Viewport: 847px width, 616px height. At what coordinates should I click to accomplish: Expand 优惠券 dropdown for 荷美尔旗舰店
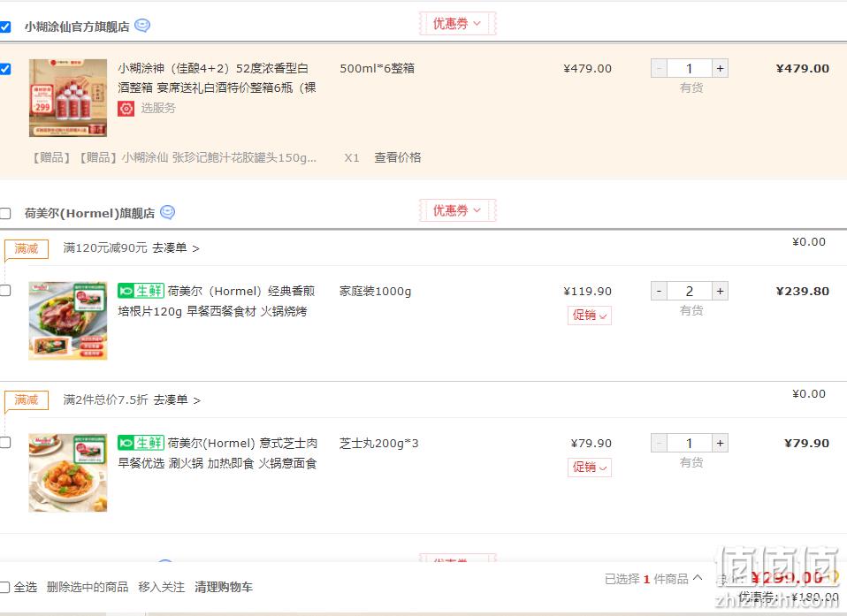pos(457,210)
